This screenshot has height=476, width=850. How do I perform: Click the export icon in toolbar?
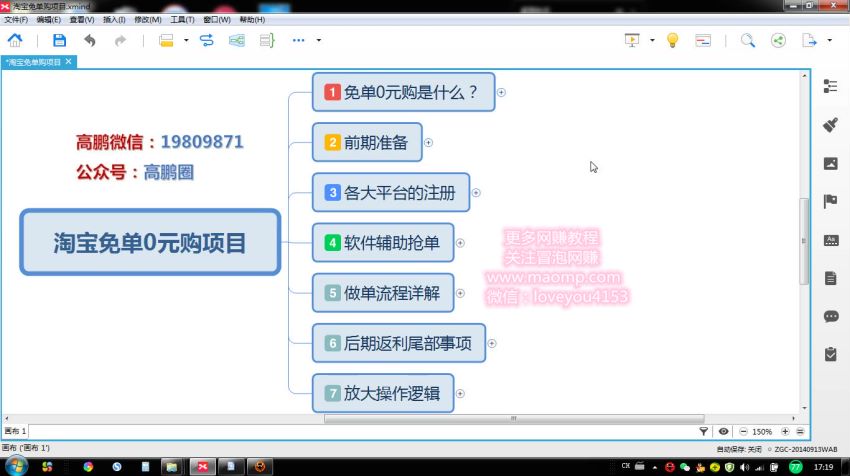pos(809,40)
